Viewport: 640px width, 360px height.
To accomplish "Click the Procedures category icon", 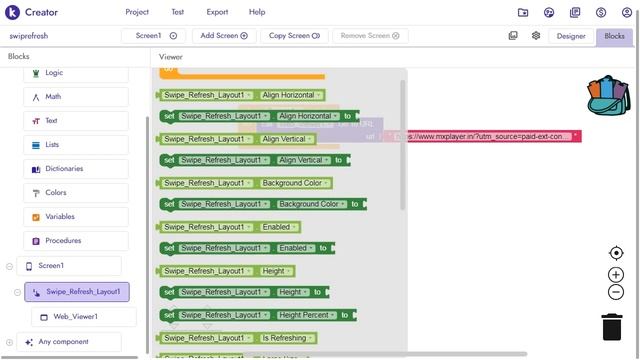I will [x=36, y=241].
